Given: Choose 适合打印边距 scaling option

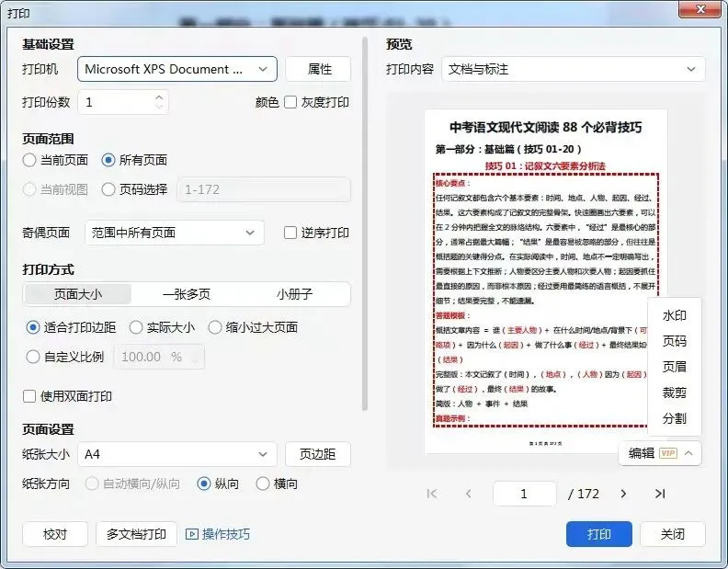Looking at the screenshot, I should click(33, 327).
